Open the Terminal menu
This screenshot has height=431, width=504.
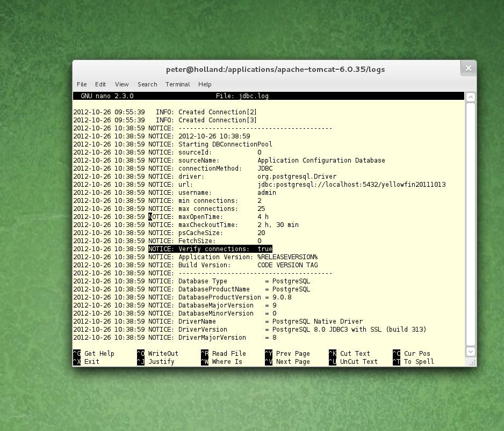(x=177, y=84)
